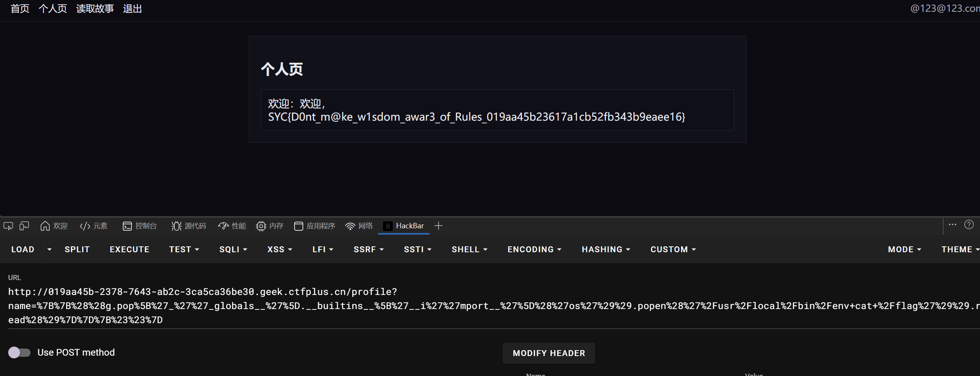Open the Application panel icon
This screenshot has width=980, height=376.
298,226
